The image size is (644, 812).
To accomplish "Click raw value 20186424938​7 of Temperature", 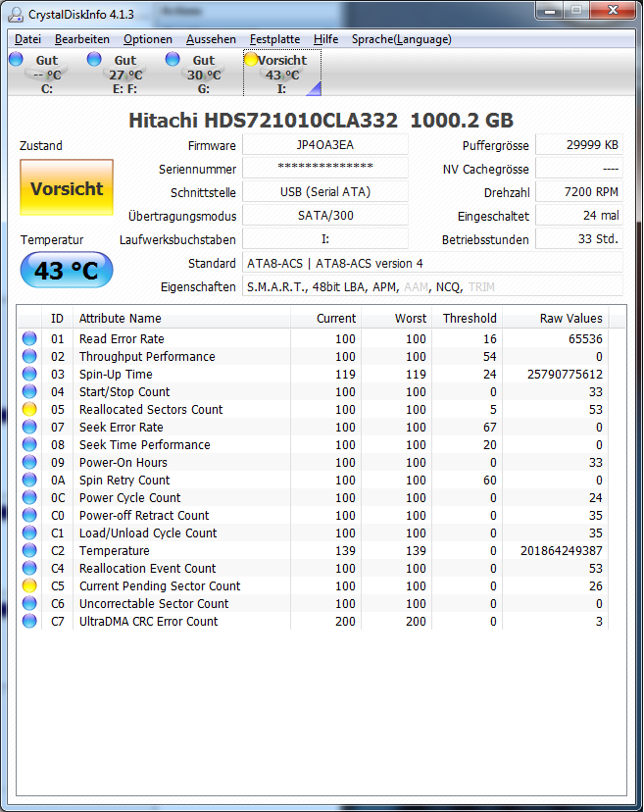I will (561, 550).
